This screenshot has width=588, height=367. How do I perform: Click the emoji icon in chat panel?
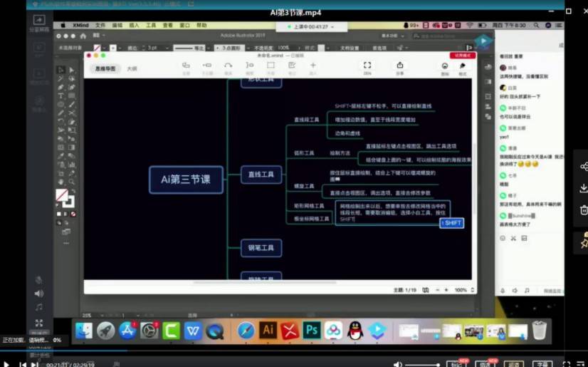tap(503, 238)
